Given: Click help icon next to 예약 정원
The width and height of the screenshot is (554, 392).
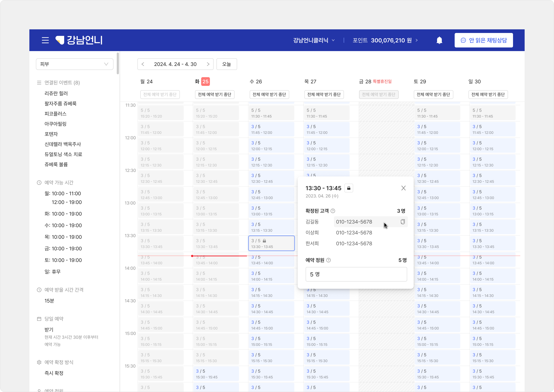Looking at the screenshot, I should pos(328,260).
